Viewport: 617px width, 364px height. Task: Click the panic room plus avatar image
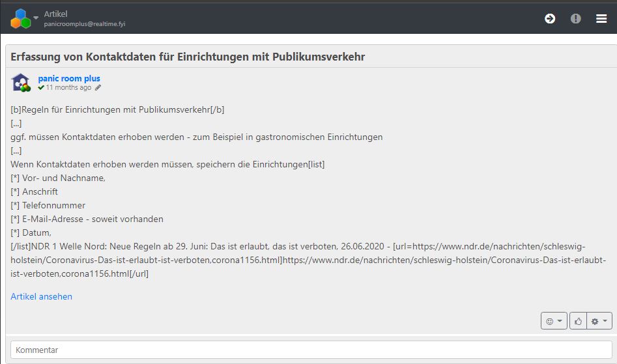click(x=21, y=83)
